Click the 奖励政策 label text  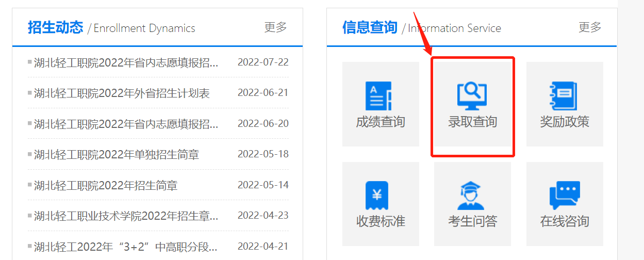[x=565, y=122]
